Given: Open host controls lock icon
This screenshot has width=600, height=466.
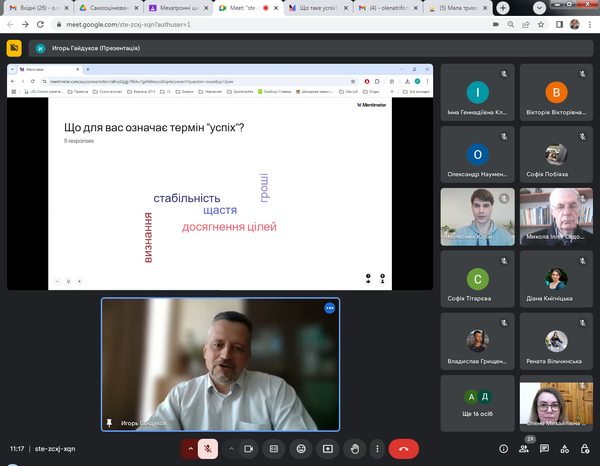Looking at the screenshot, I should [x=586, y=449].
